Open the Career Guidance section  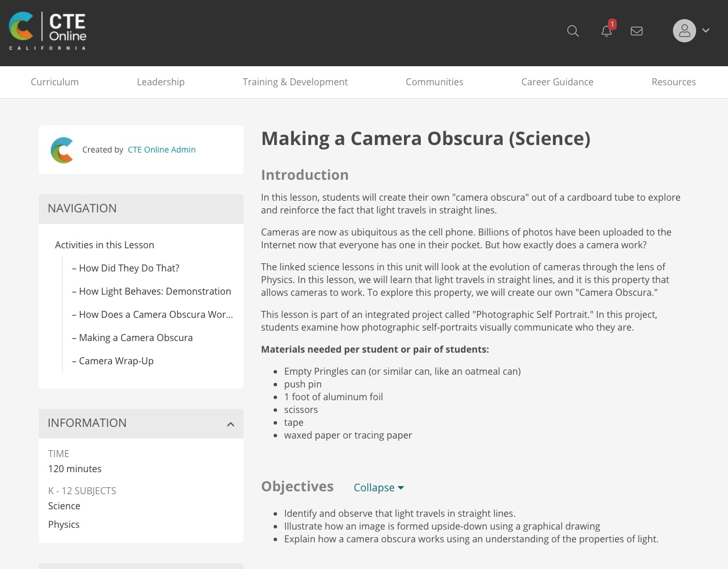pyautogui.click(x=557, y=82)
